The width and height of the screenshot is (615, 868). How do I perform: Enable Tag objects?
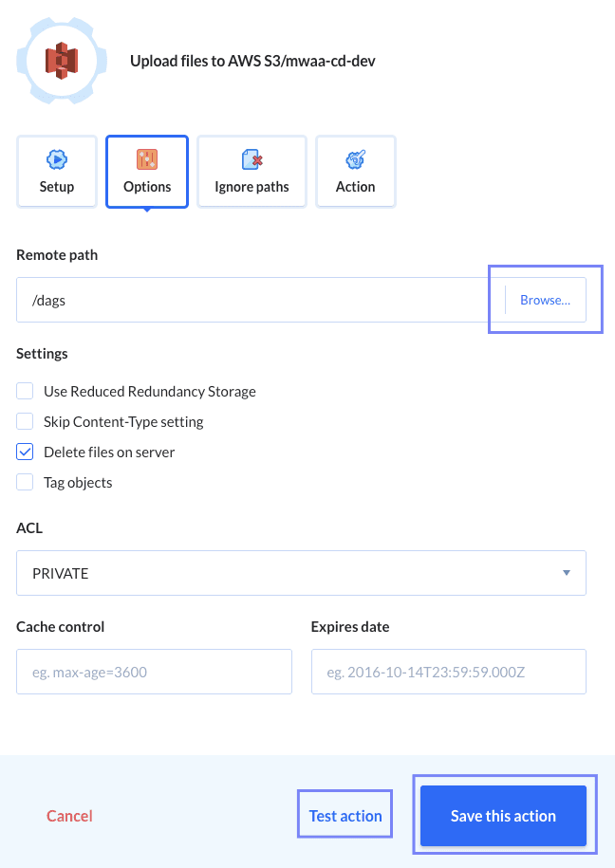click(x=25, y=482)
